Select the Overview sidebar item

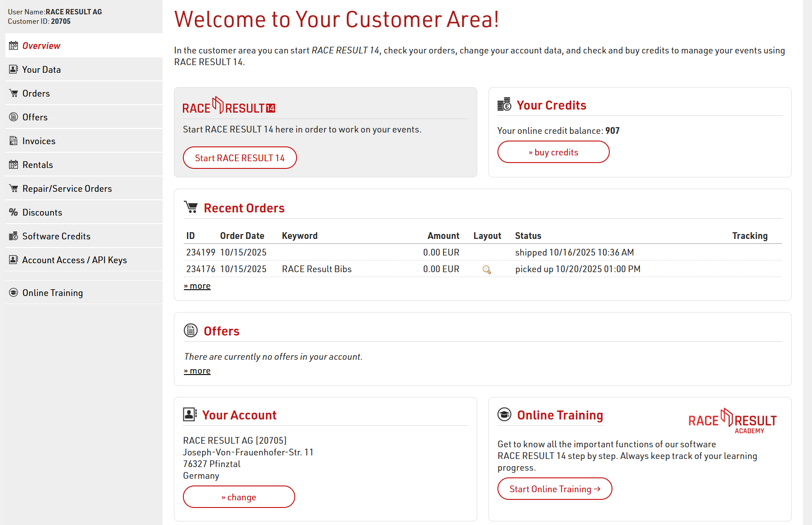tap(41, 46)
